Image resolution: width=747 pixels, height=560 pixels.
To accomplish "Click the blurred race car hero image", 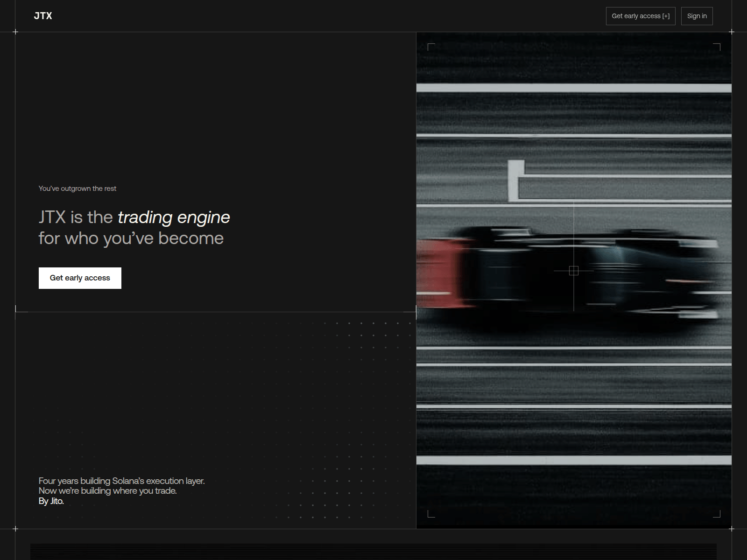I will pyautogui.click(x=574, y=280).
